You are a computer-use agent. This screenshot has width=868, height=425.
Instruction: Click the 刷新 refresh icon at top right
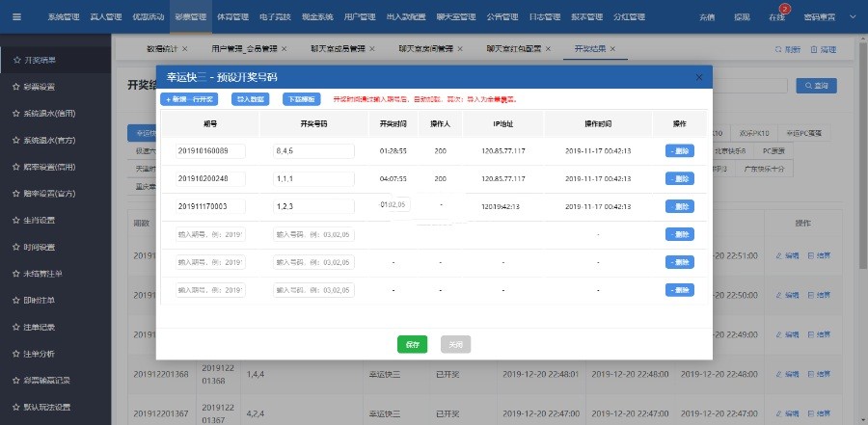click(x=787, y=49)
